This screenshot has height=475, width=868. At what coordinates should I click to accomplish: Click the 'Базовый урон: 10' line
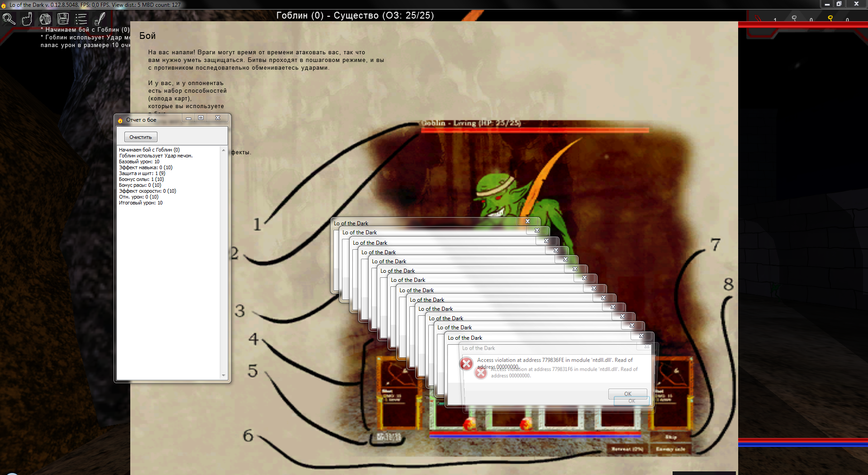[x=139, y=161]
